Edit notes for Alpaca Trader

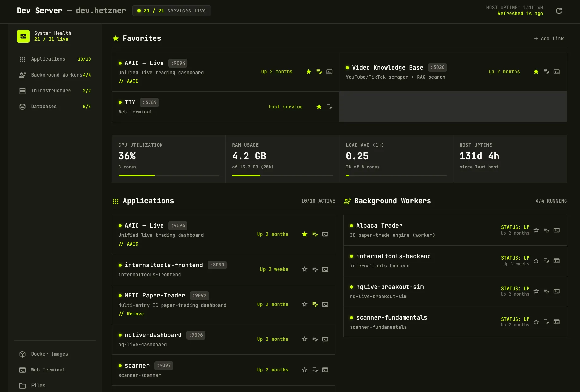[x=546, y=230]
